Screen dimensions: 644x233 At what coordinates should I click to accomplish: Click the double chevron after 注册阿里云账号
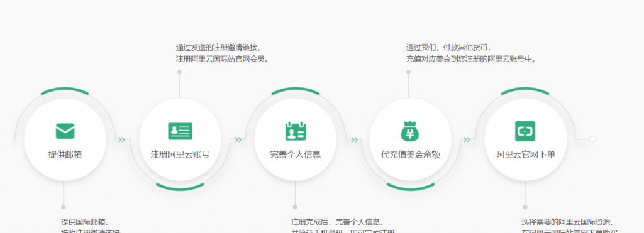(x=238, y=140)
